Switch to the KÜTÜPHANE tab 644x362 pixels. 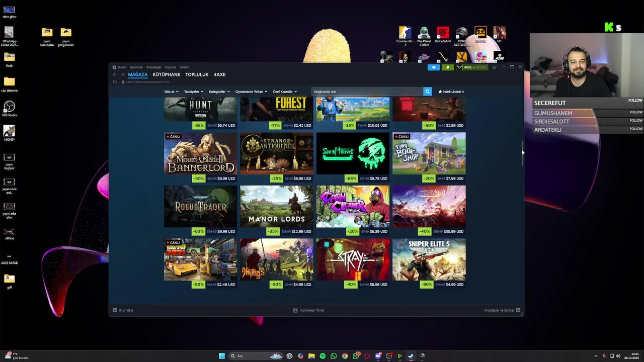167,74
